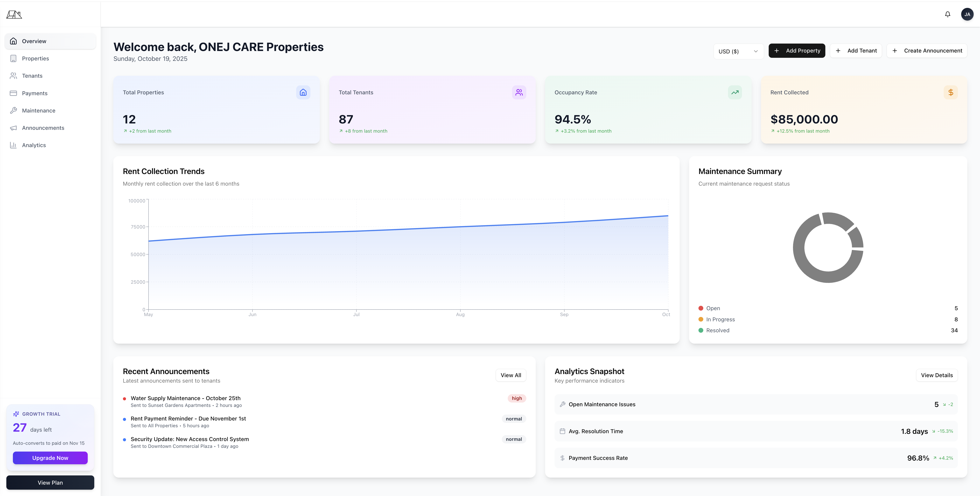Image resolution: width=980 pixels, height=496 pixels.
Task: Toggle the In Progress legend item
Action: click(720, 319)
